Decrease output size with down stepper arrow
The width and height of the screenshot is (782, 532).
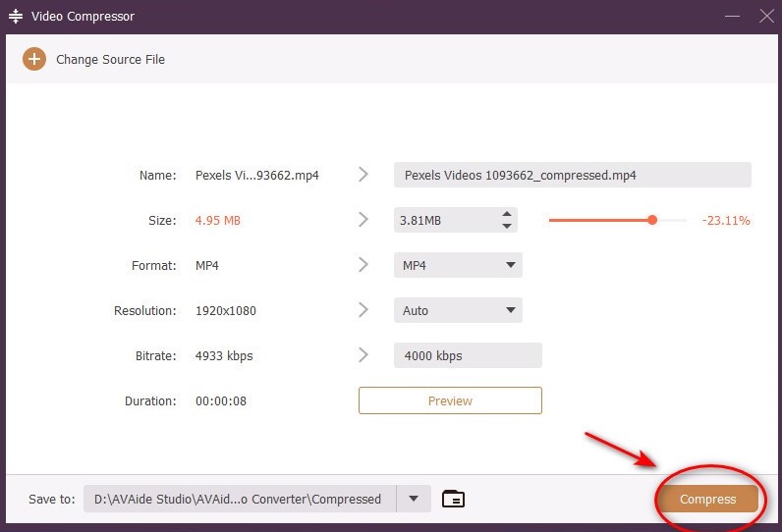pyautogui.click(x=507, y=227)
